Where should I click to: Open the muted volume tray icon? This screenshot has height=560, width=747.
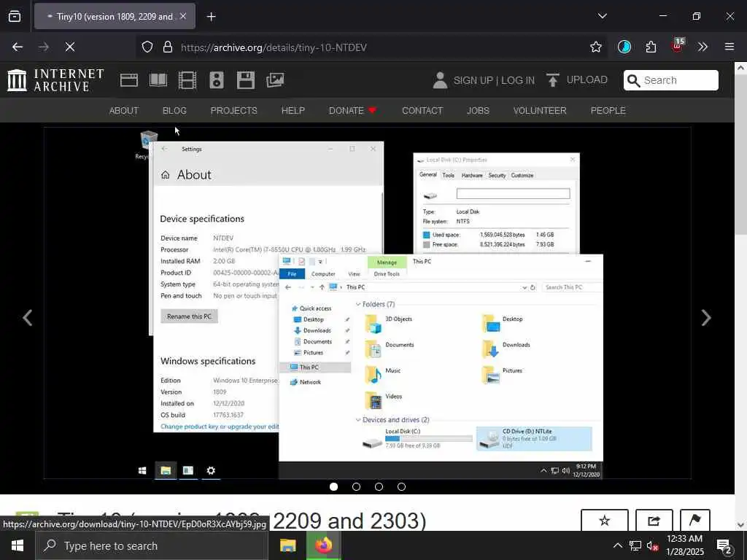(651, 545)
